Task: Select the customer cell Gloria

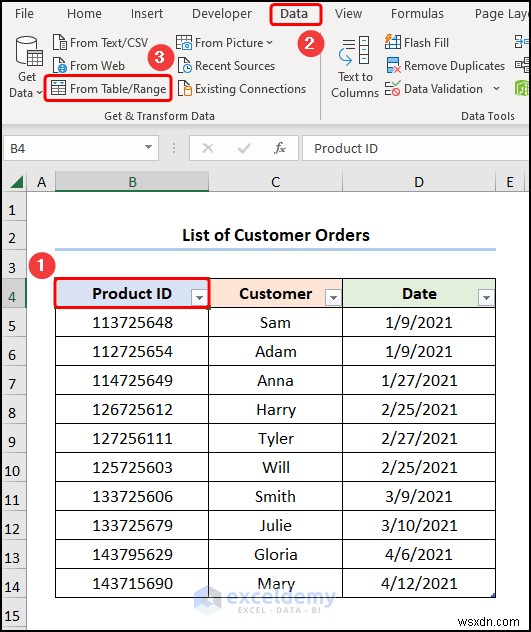Action: 276,555
